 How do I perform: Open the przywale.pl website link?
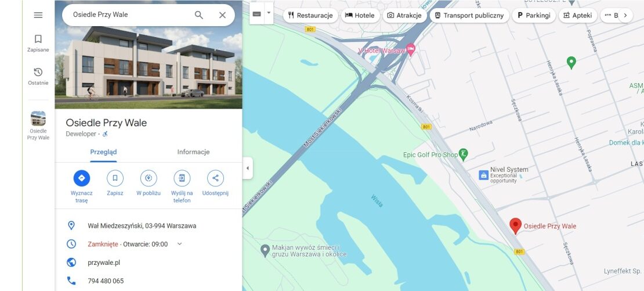tap(104, 262)
